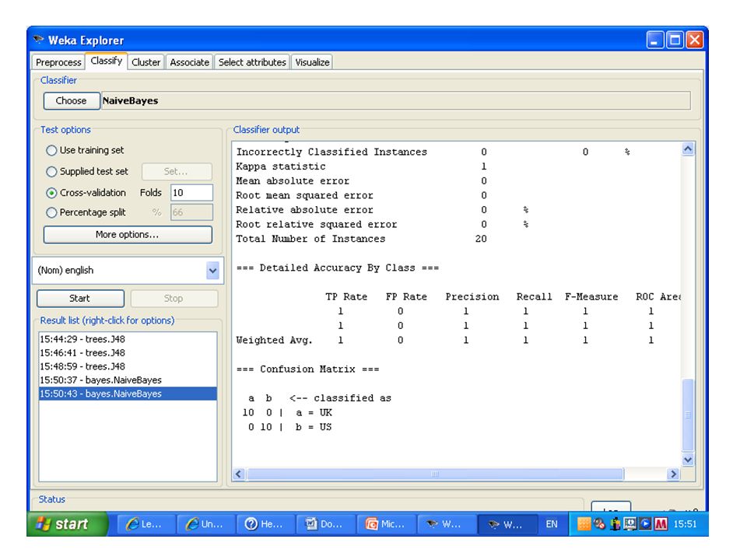This screenshot has width=747, height=560.
Task: Select the active 'W...' Weka Explorer taskbar item
Action: 507,523
